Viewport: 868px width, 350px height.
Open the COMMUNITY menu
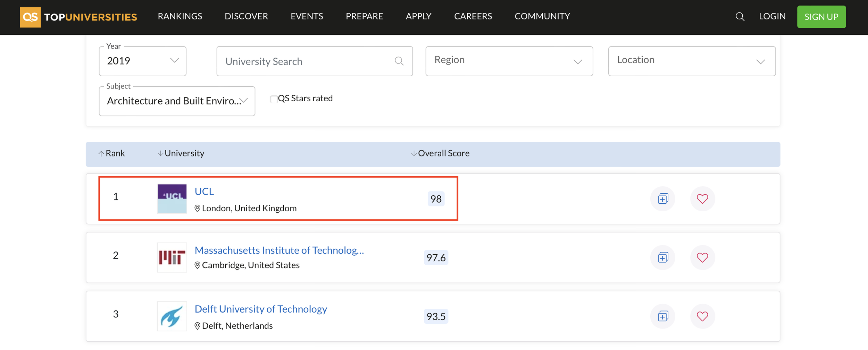542,16
